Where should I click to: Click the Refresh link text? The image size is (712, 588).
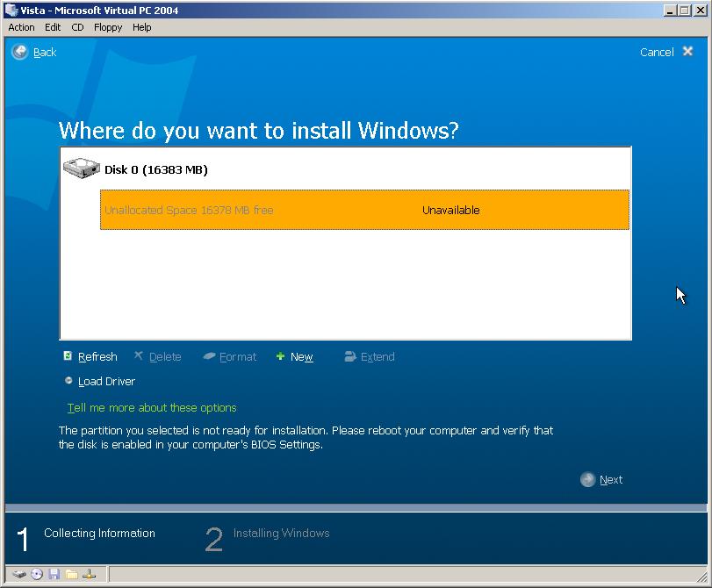point(97,357)
